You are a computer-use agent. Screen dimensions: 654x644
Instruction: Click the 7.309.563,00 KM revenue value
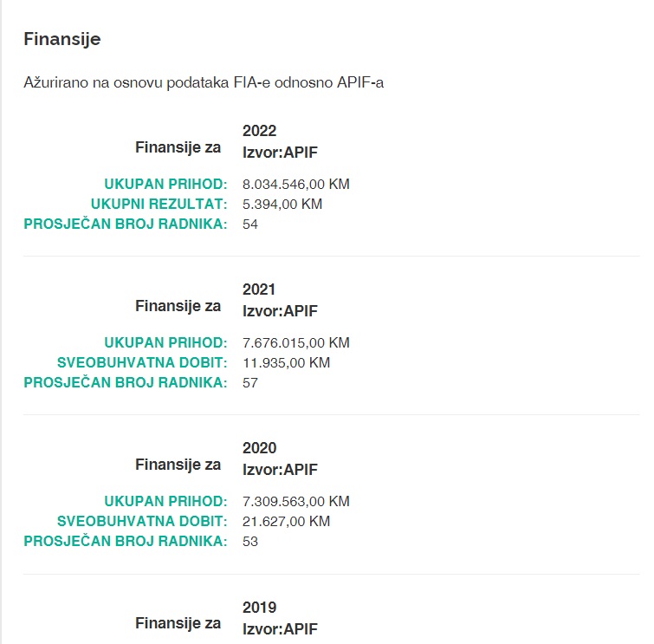tap(296, 501)
